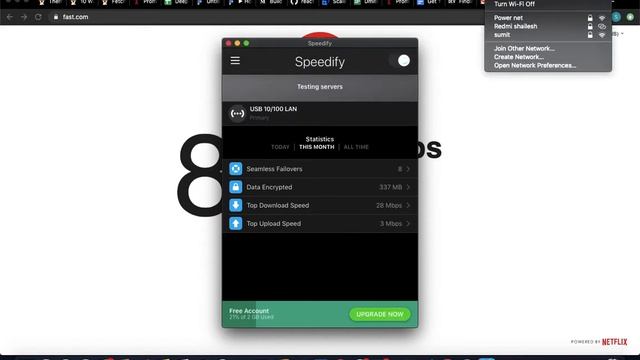The image size is (640, 360).
Task: Reload the fast.com page
Action: coord(38,17)
